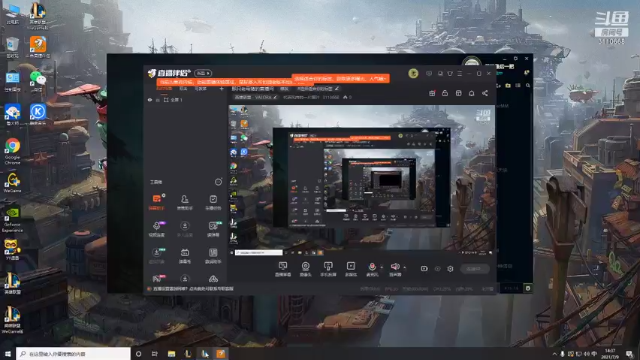The image size is (640, 360).
Task: Click the start streaming button
Action: [474, 269]
